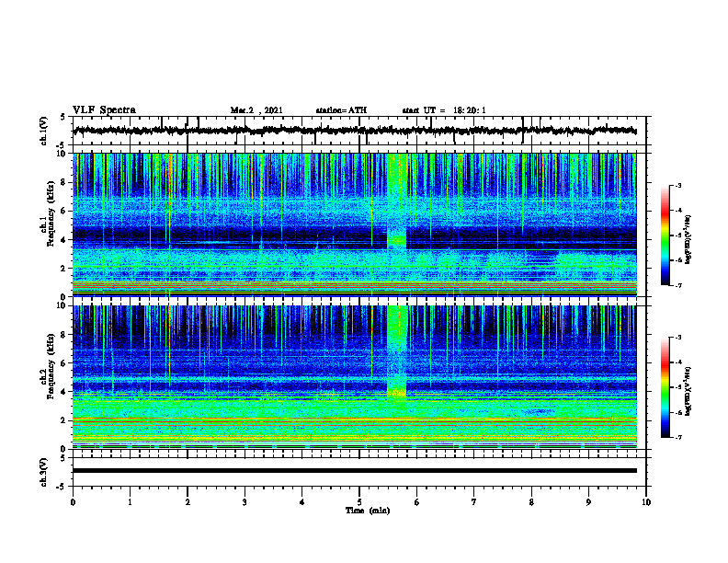The image size is (728, 563).
Task: Click the "station=ATH" header label
Action: coord(341,110)
